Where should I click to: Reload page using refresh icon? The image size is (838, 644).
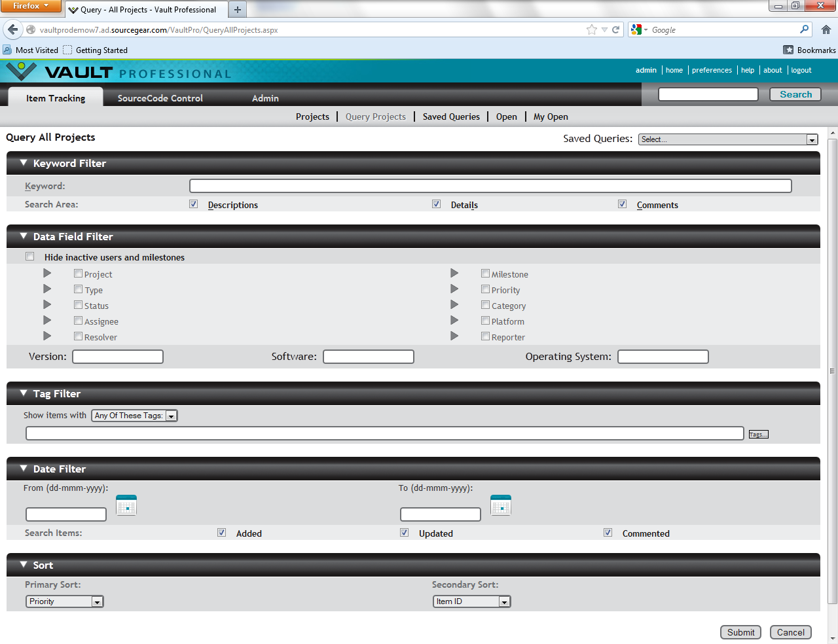point(616,29)
